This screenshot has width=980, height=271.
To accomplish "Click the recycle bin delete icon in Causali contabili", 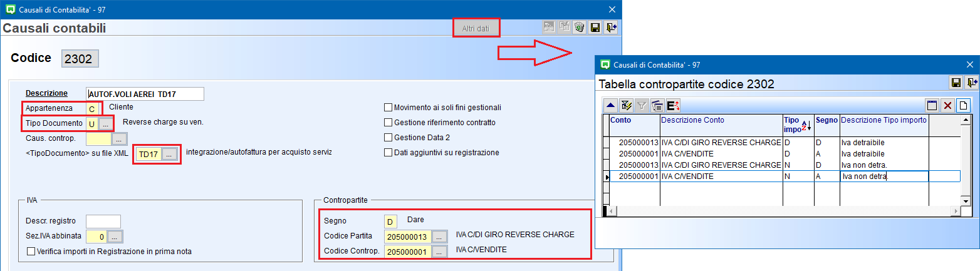I will click(x=580, y=27).
